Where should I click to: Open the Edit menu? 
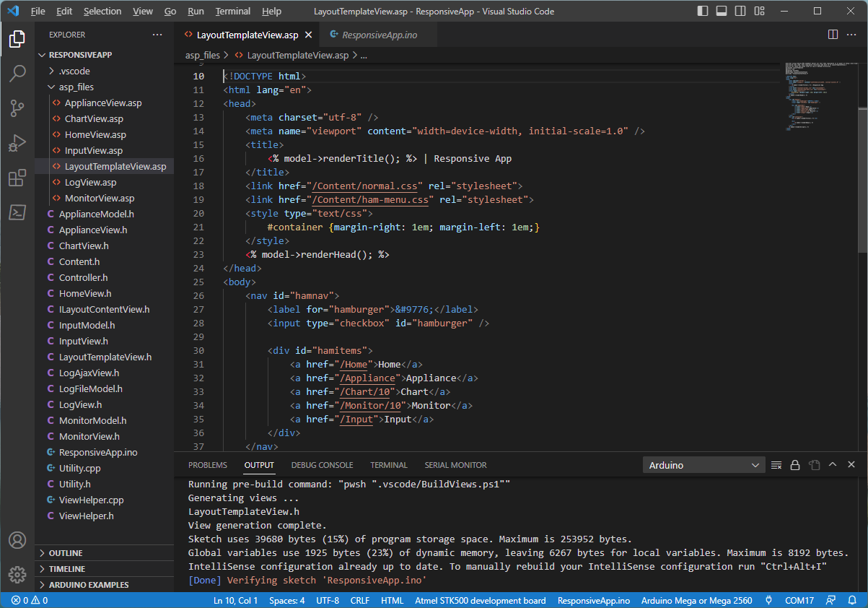[x=64, y=12]
